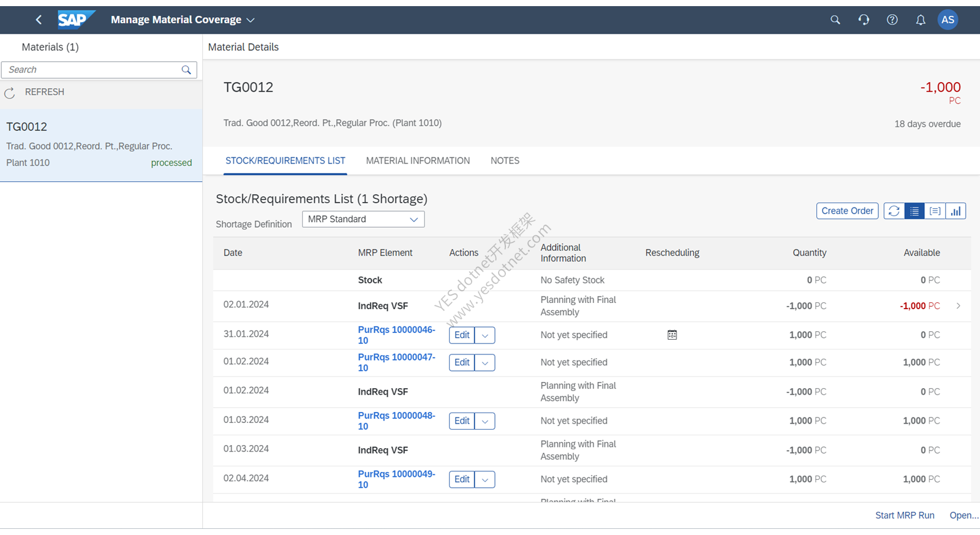Open the NOTES tab
980x535 pixels.
(505, 160)
